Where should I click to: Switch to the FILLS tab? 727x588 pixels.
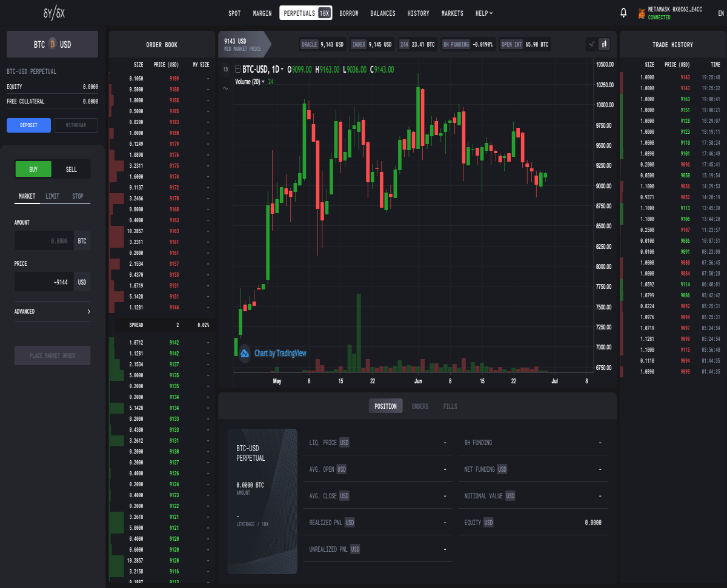point(450,406)
